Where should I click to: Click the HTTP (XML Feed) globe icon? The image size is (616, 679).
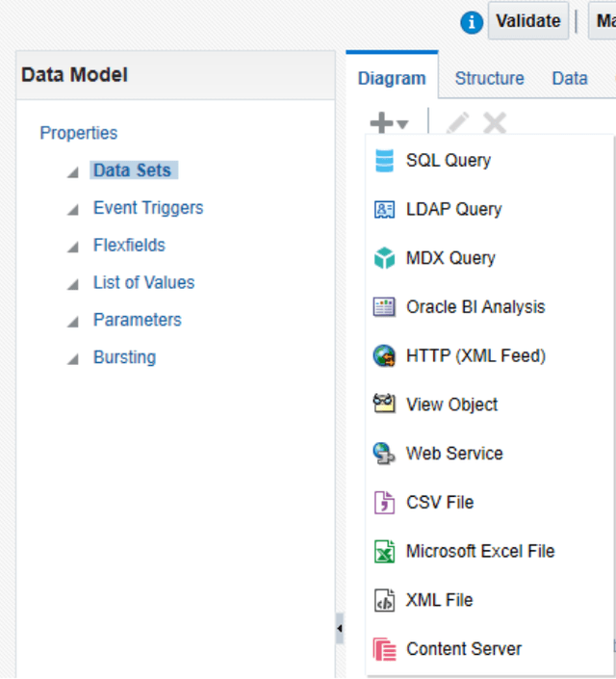(x=384, y=356)
